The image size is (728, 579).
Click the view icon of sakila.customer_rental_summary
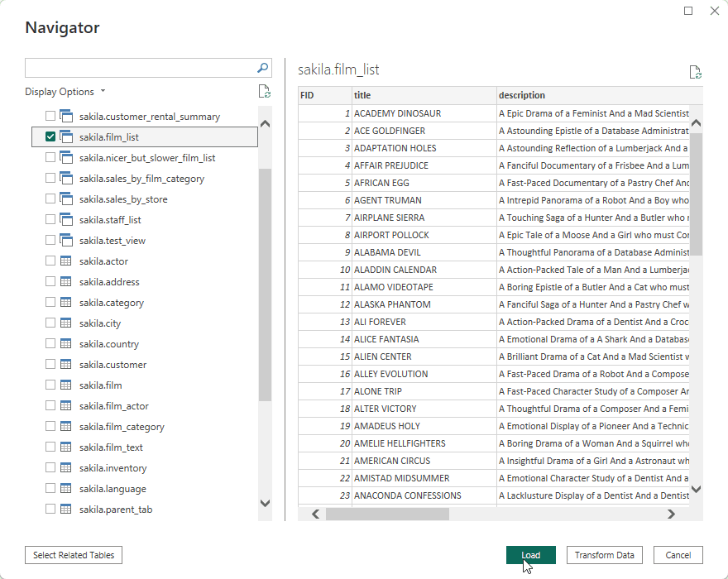(66, 116)
